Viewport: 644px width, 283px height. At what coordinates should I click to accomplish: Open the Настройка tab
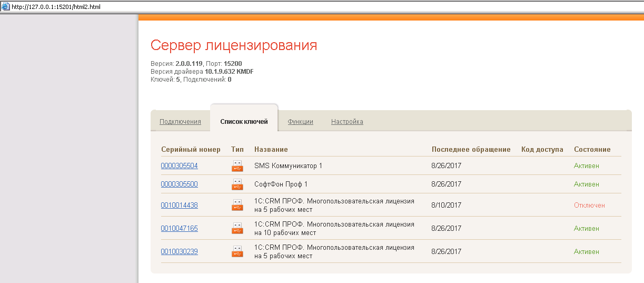coord(347,122)
